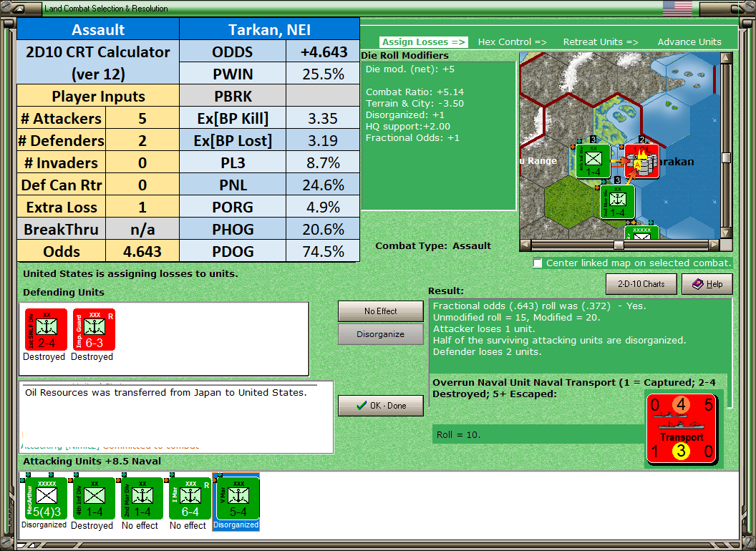Click the PHOG value 20.6%
This screenshot has height=551, width=756.
323,230
